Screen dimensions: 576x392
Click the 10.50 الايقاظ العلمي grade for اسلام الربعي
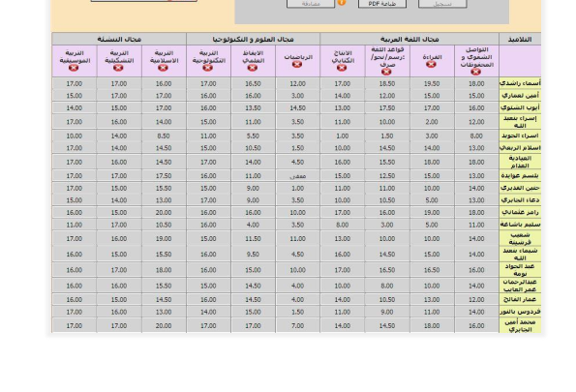pos(253,148)
